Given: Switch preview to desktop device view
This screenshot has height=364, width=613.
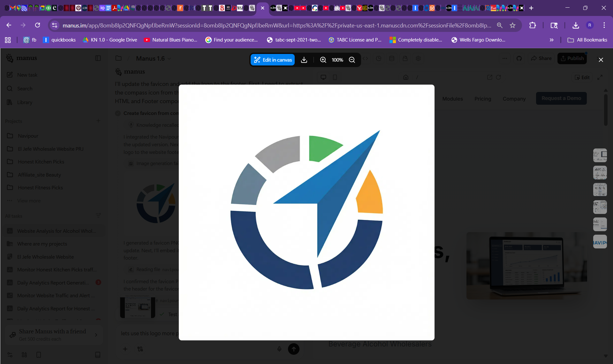Looking at the screenshot, I should [323, 77].
